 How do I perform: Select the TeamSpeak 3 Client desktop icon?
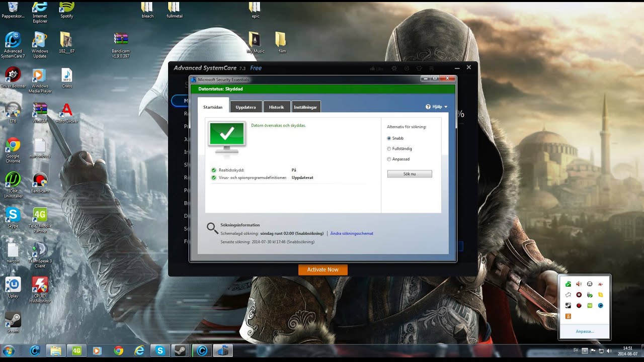pyautogui.click(x=40, y=255)
